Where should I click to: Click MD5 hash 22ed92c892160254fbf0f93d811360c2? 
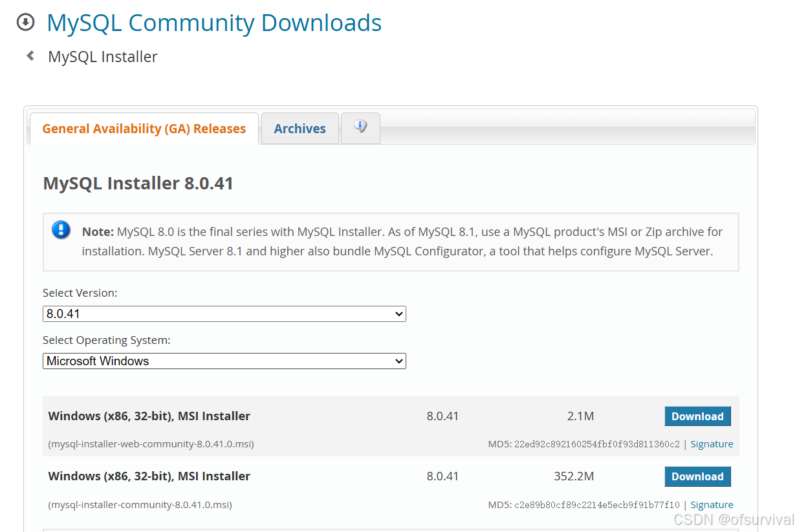[x=597, y=444]
